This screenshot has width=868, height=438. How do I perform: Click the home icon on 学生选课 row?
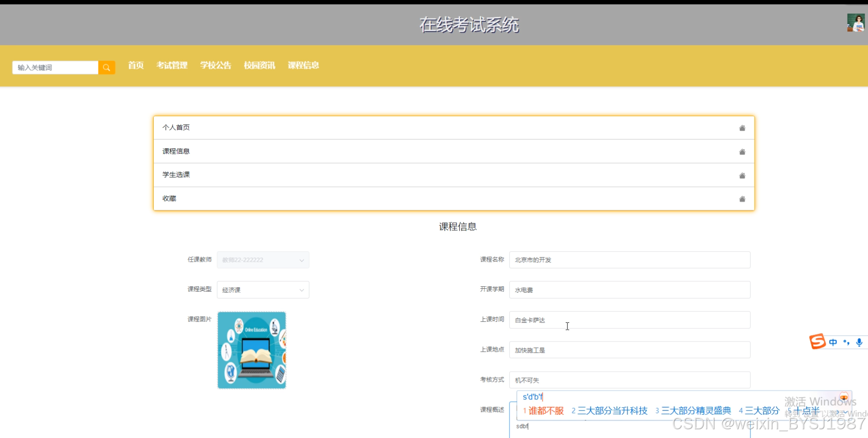click(742, 175)
